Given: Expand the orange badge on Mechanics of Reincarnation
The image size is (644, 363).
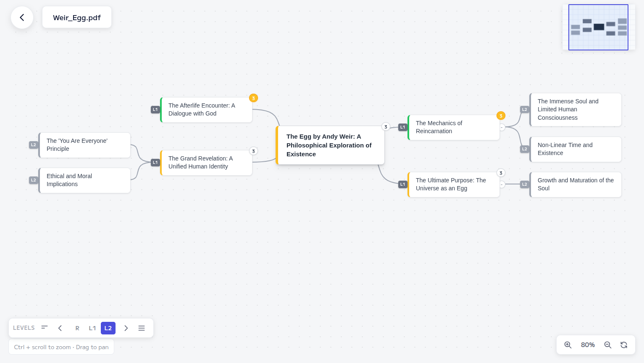Looking at the screenshot, I should pyautogui.click(x=501, y=116).
